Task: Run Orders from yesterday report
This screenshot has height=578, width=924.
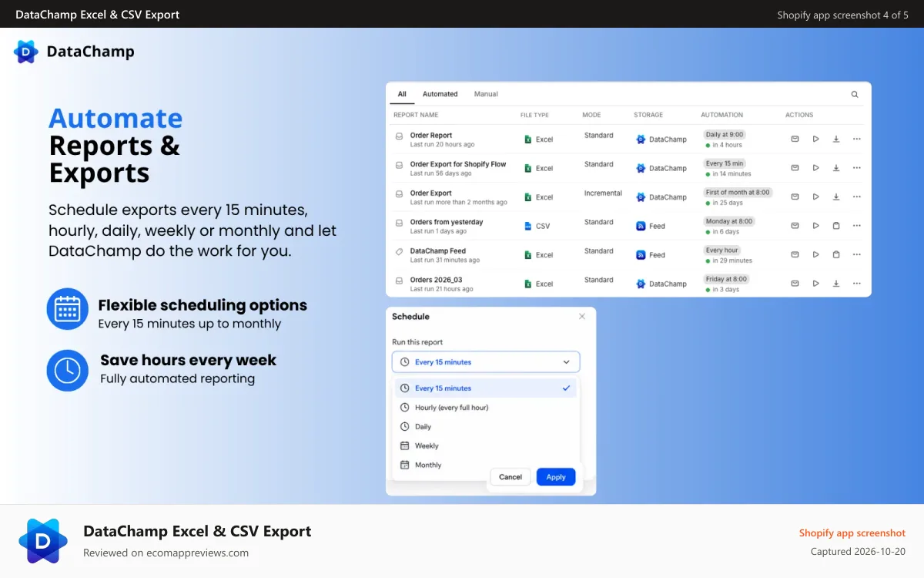Action: (x=815, y=226)
